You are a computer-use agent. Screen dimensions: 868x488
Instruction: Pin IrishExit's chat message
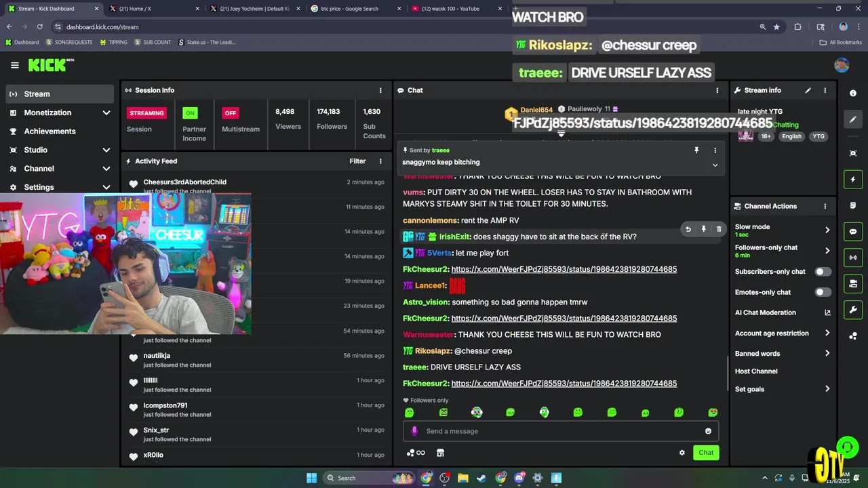703,229
